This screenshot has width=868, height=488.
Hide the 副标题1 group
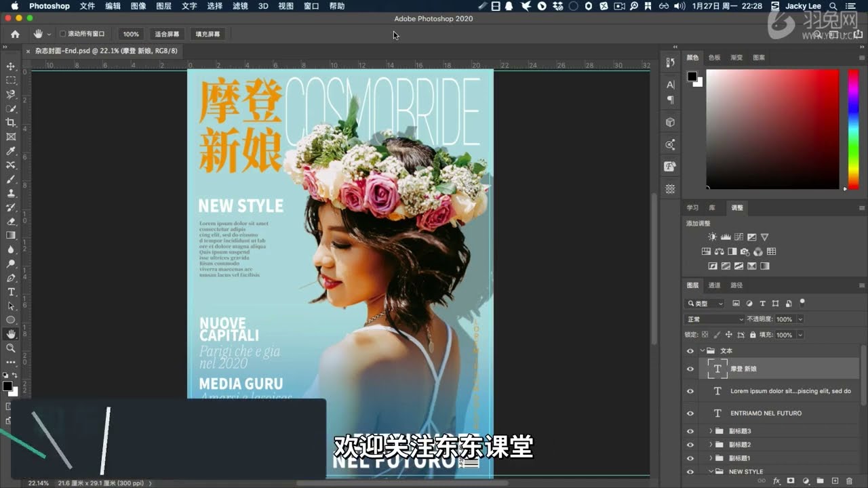coord(690,458)
